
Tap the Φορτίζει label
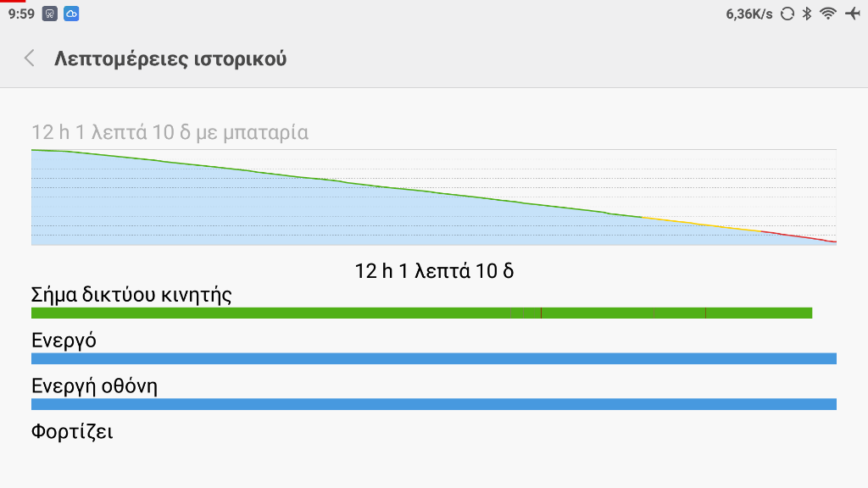point(72,432)
